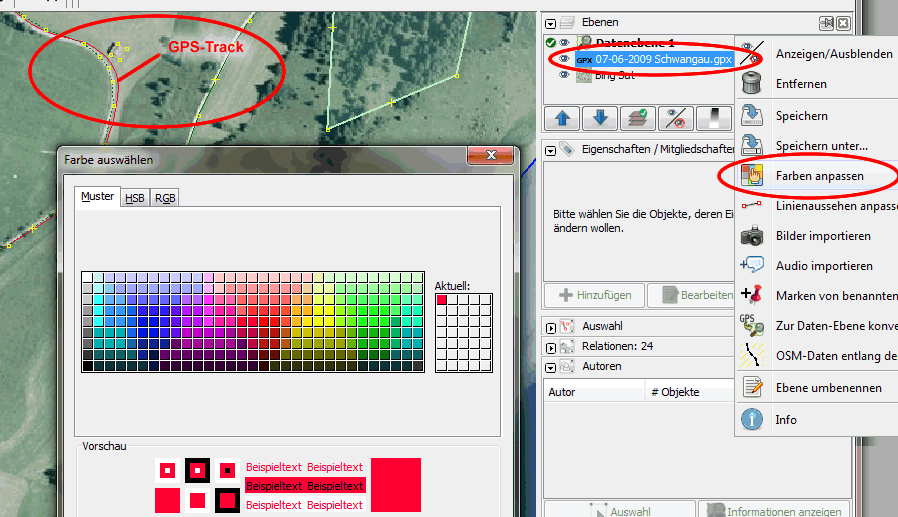Screen dimensions: 898x517
Task: Expand the Auswahl panel
Action: (552, 326)
